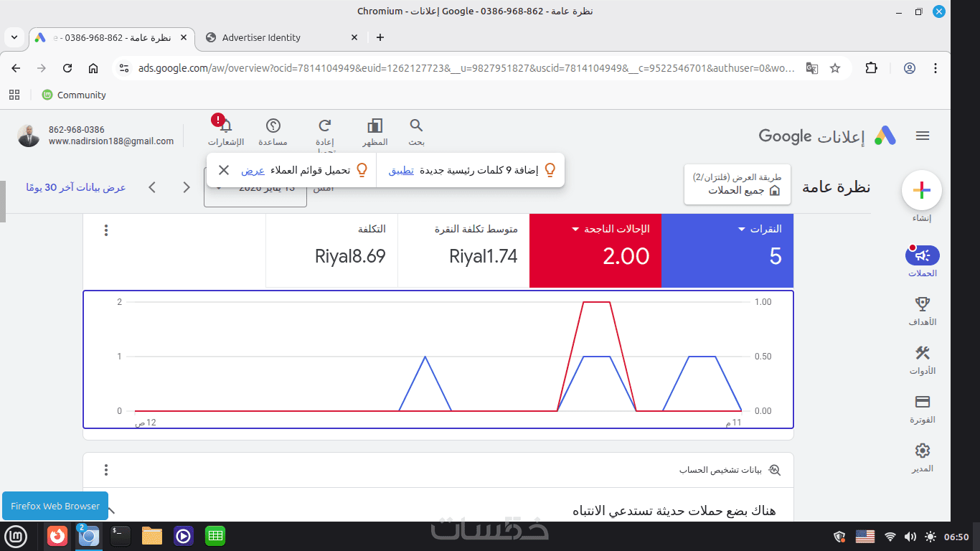Navigate back in the browser
The image size is (980, 551).
click(x=16, y=68)
